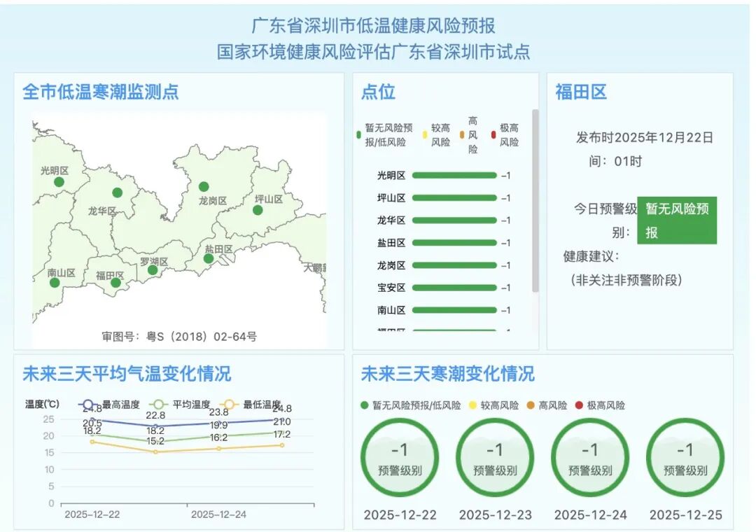Click the 2025-12-22 warning level circle

[x=400, y=458]
